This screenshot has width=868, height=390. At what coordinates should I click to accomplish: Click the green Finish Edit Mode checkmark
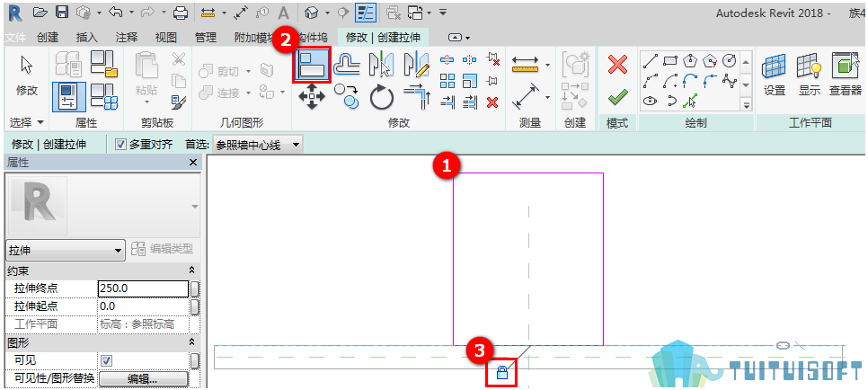[617, 97]
